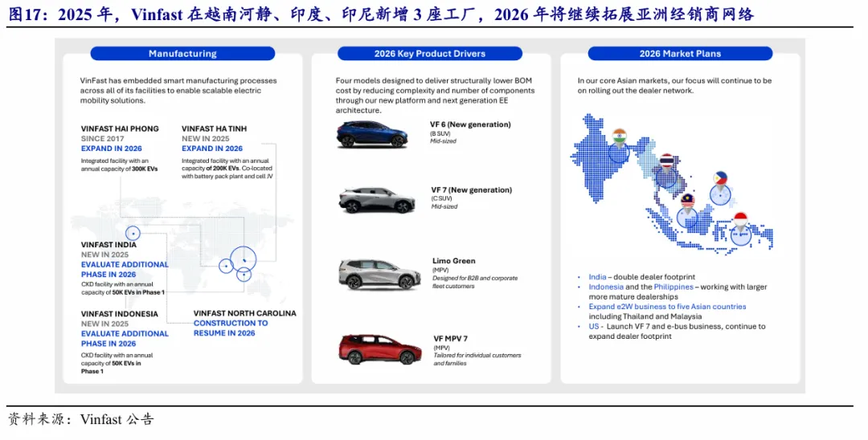868x440 pixels.
Task: Click the figure title starting '图17'
Action: click(380, 14)
